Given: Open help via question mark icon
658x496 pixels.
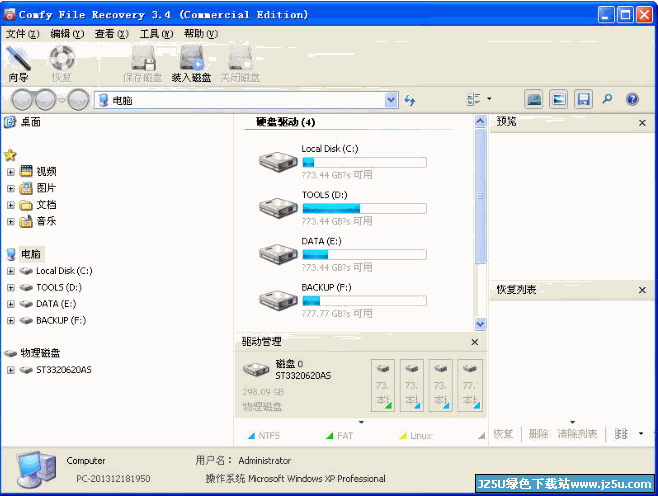Looking at the screenshot, I should [632, 99].
